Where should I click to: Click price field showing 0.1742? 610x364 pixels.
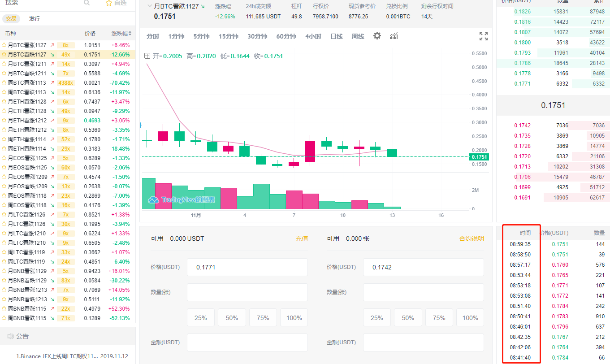pos(424,267)
